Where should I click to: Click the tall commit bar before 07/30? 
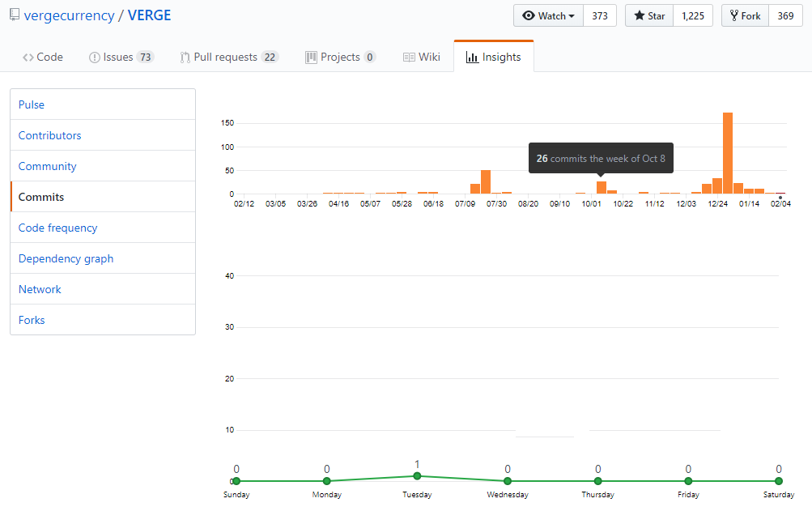[486, 182]
